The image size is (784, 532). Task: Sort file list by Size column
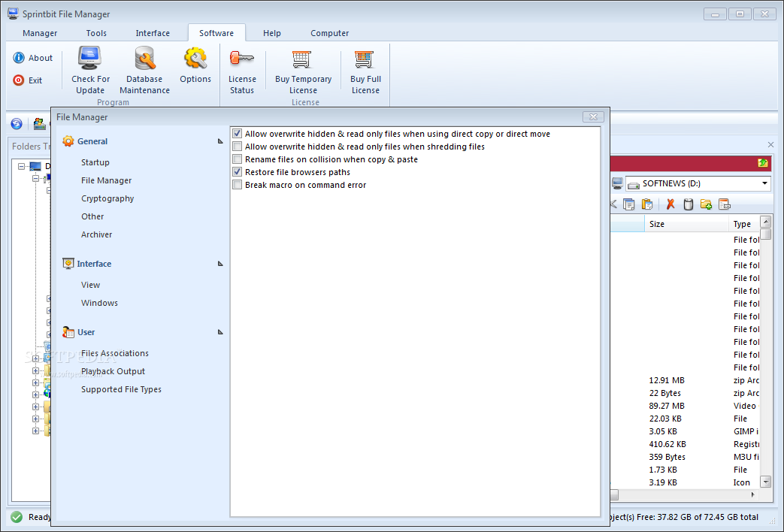coord(686,224)
